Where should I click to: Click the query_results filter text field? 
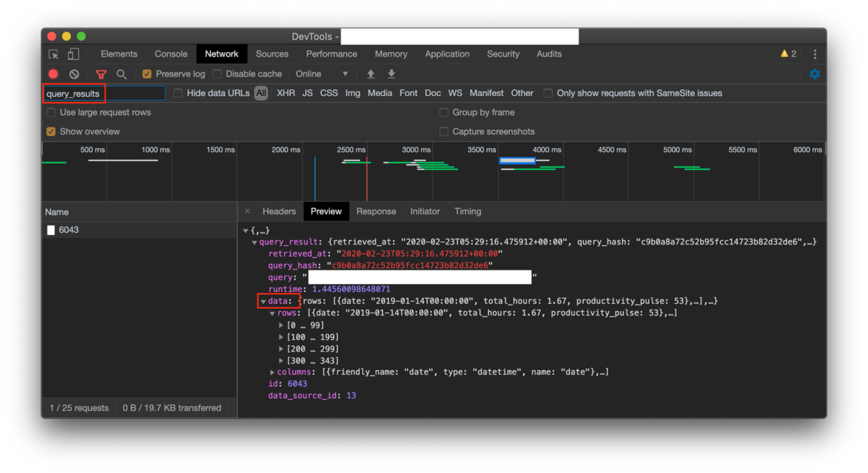click(105, 93)
